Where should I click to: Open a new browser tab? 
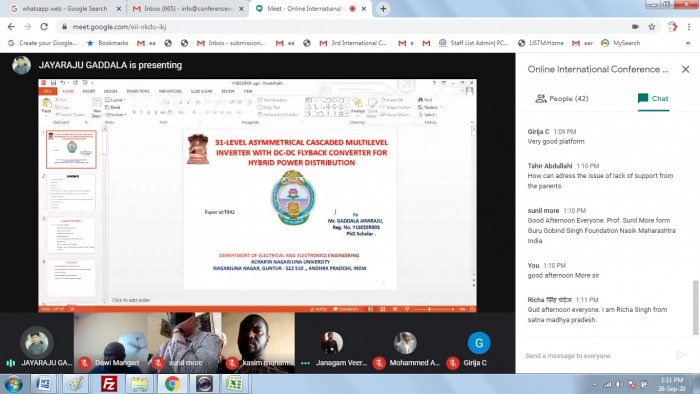click(383, 8)
